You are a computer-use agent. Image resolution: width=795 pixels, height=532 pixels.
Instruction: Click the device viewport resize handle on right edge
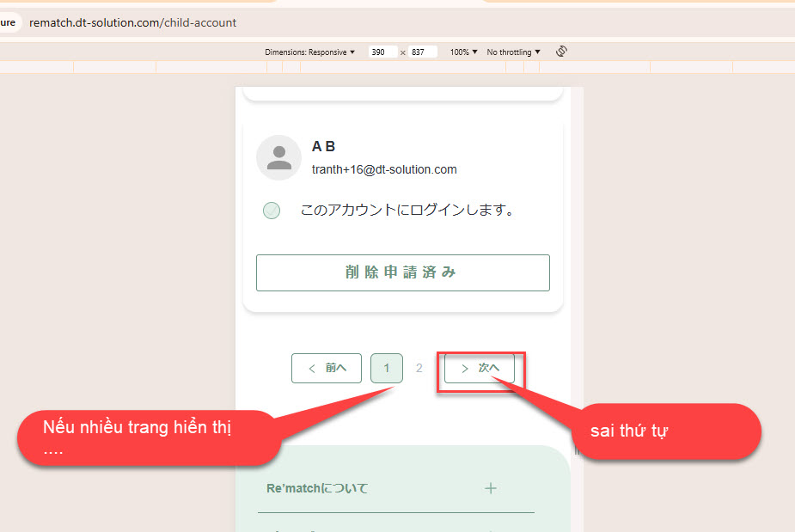tap(578, 449)
